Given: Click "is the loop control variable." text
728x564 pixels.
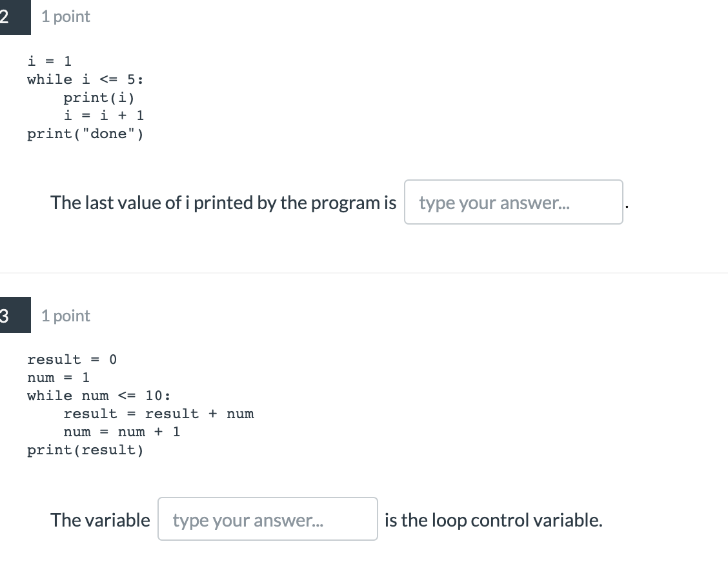Looking at the screenshot, I should [x=493, y=519].
